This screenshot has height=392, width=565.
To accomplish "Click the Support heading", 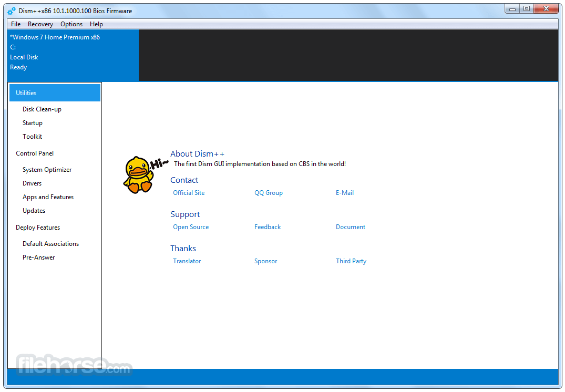I will coord(185,214).
